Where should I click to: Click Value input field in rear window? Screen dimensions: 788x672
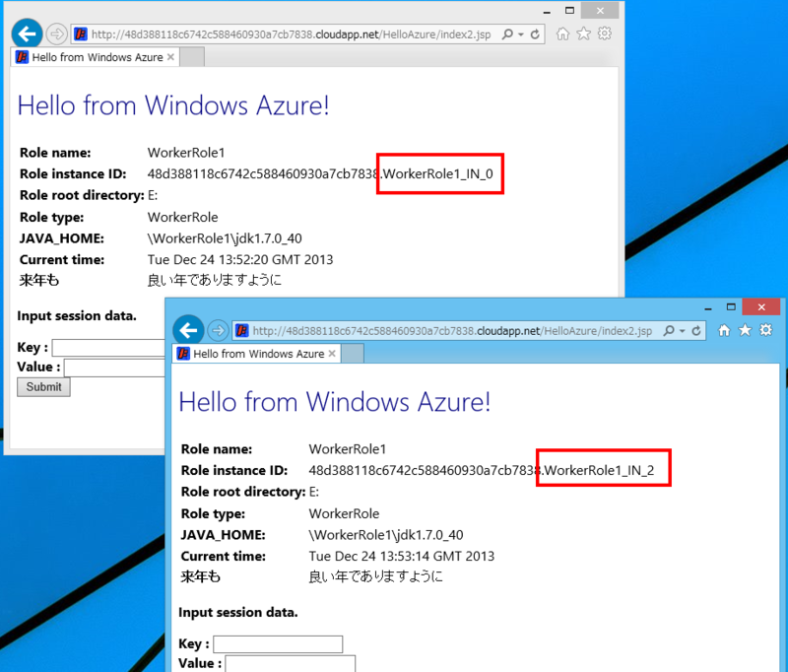click(114, 368)
